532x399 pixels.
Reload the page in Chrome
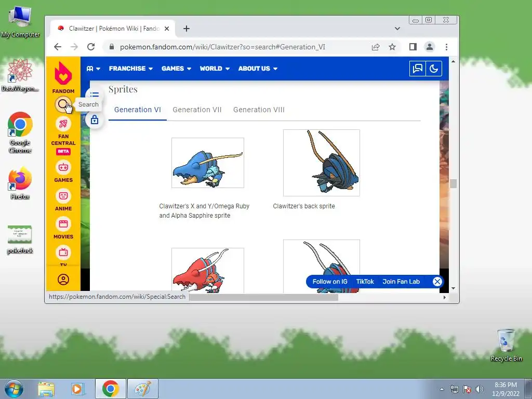point(91,47)
